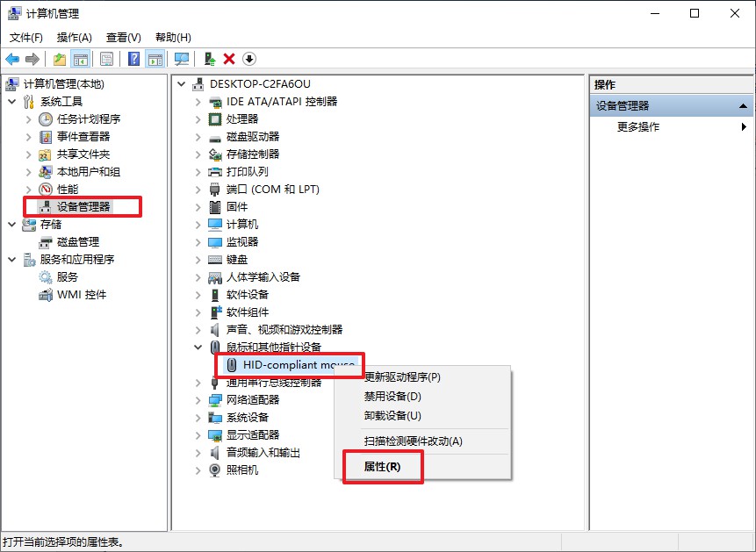Toggle the show/hide console tree button
The width and height of the screenshot is (756, 552).
click(x=81, y=60)
